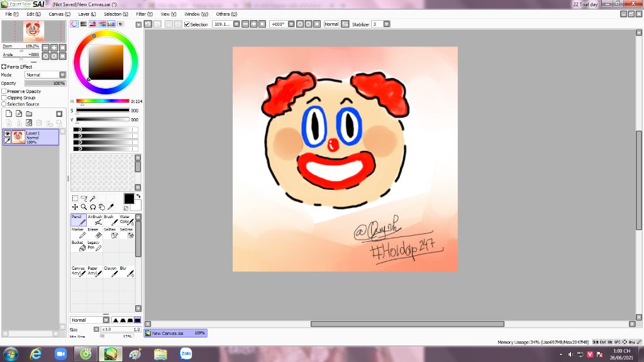
Task: Choose the Hand pan tool
Action: (101, 207)
